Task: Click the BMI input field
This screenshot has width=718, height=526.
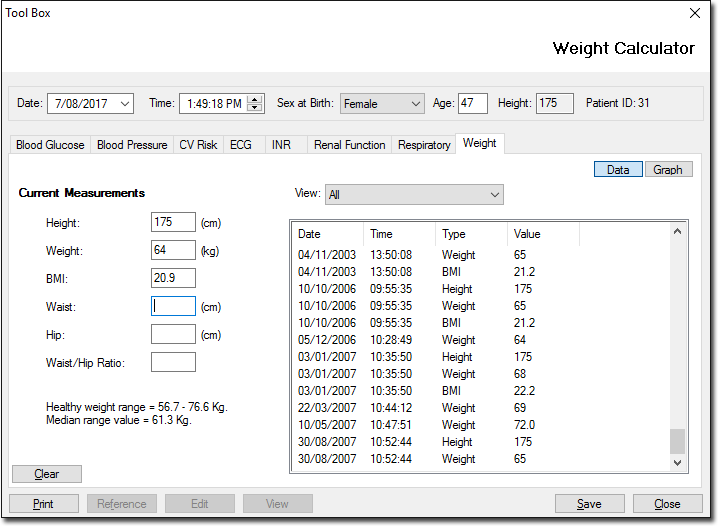Action: point(173,278)
